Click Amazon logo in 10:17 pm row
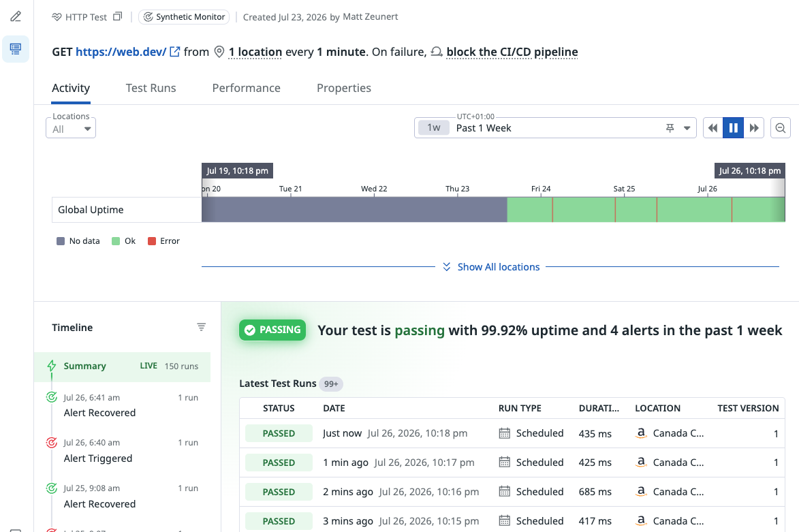 tap(641, 463)
